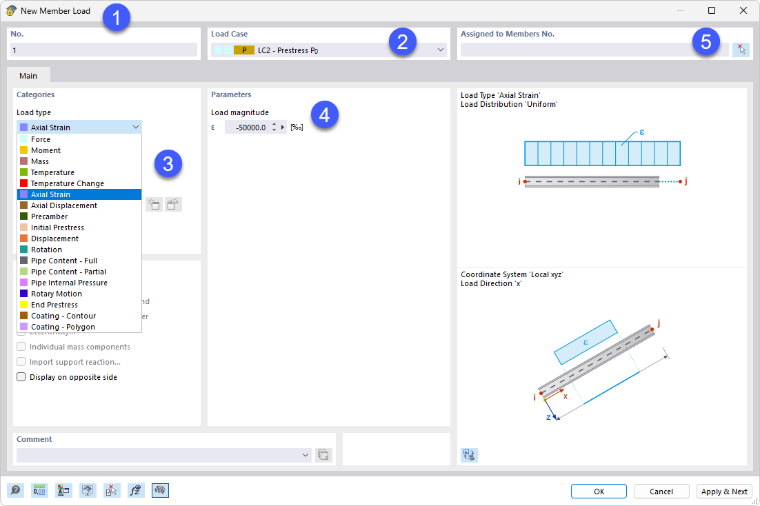Click the multiple selection icon in bottom toolbar

click(x=112, y=490)
